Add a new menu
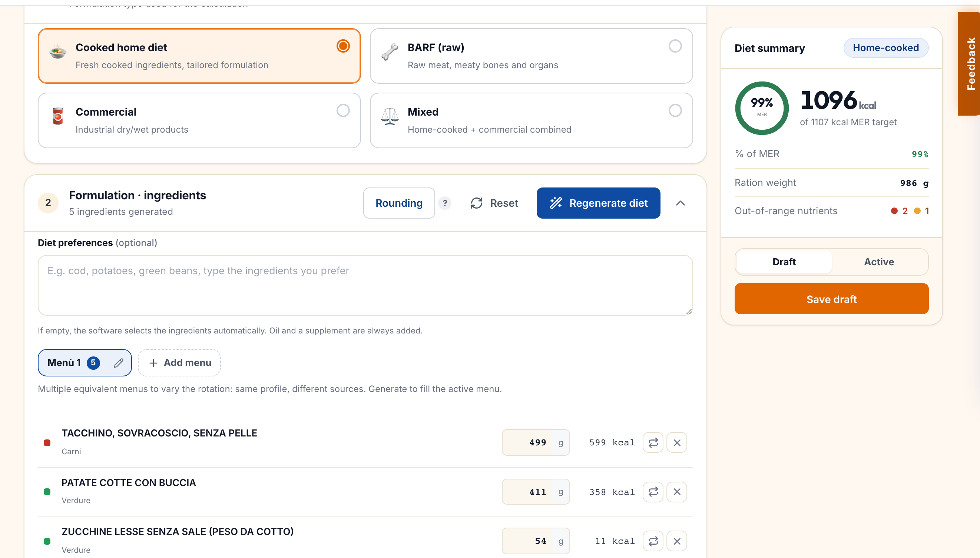 pos(179,362)
